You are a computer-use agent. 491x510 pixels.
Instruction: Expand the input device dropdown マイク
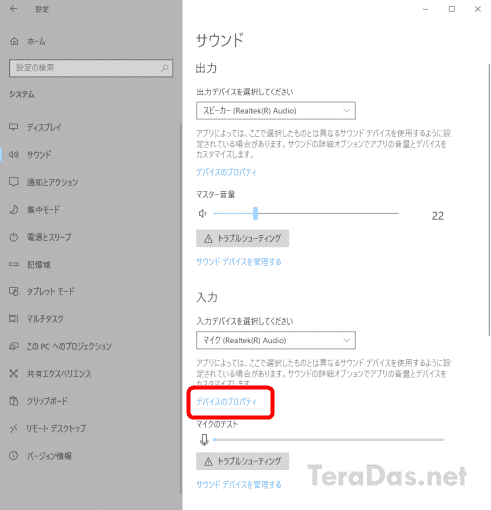pyautogui.click(x=276, y=340)
